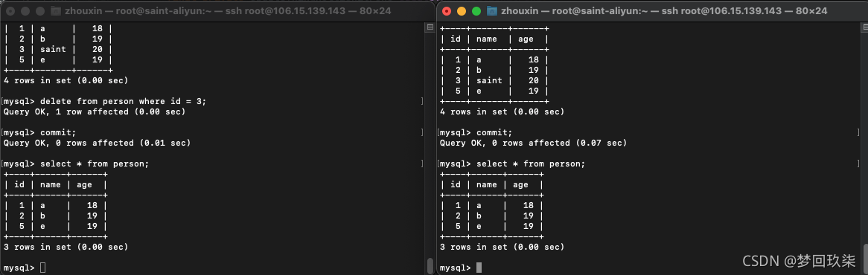Click 'commit;' command in left terminal
Image resolution: width=868 pixels, height=275 pixels.
[58, 132]
